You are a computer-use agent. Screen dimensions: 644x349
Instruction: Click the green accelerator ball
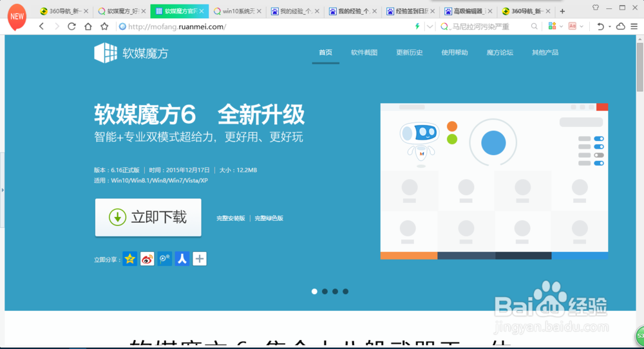point(639,336)
